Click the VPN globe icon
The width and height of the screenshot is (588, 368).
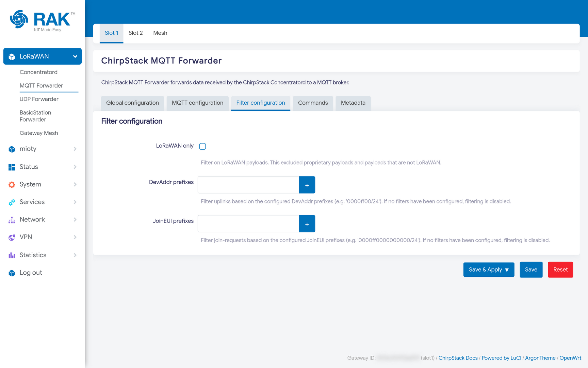tap(12, 237)
